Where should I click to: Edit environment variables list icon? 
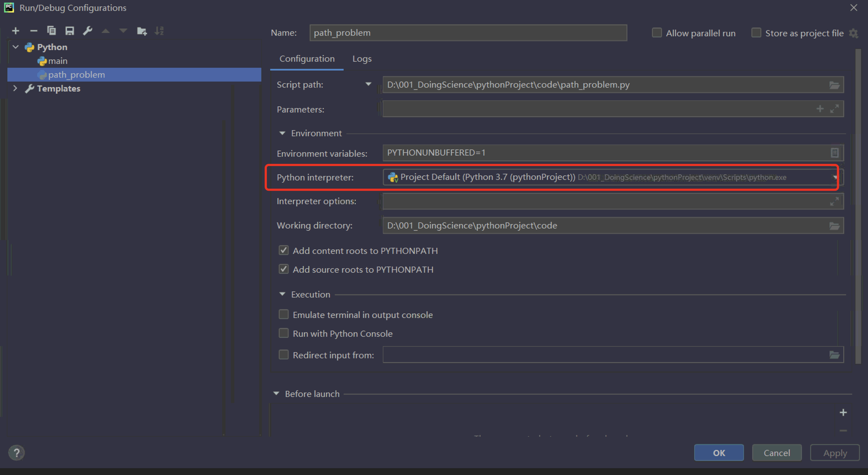[x=834, y=153]
